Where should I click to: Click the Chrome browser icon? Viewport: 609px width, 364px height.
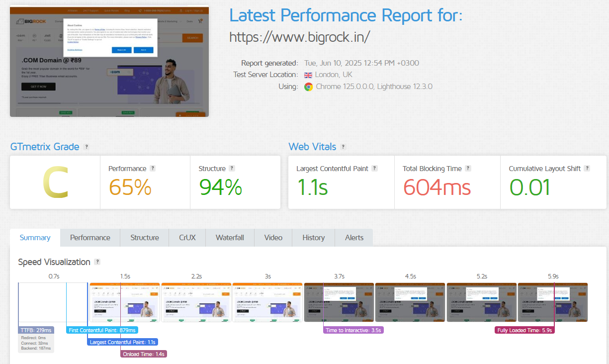308,87
